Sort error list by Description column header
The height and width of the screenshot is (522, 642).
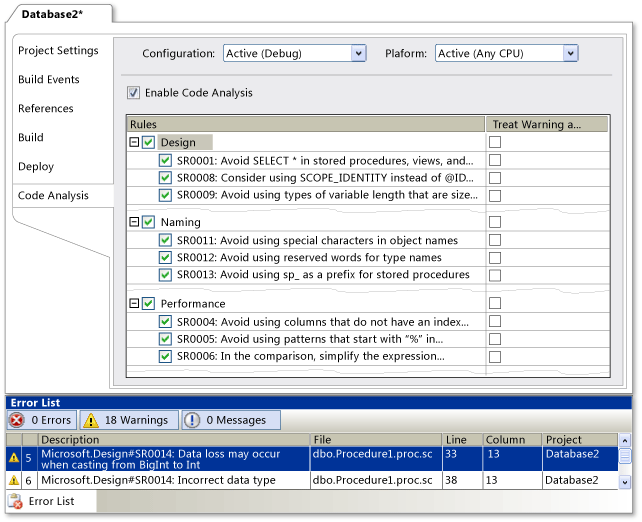click(70, 439)
